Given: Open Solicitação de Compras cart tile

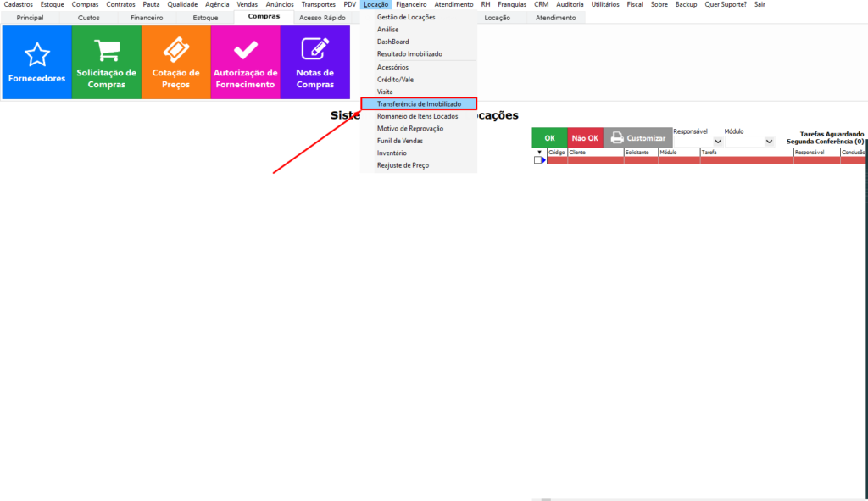Looking at the screenshot, I should coord(106,62).
